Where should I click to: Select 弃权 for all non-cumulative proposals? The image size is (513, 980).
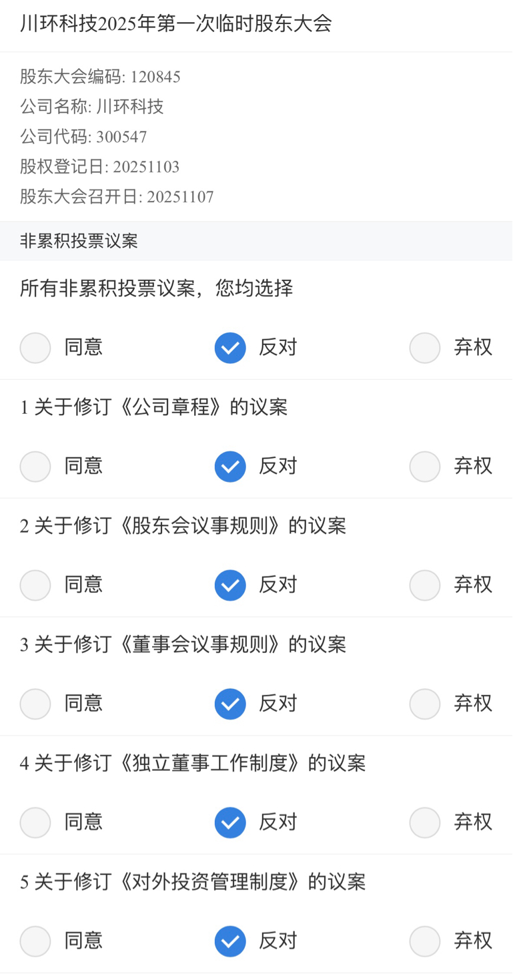(425, 348)
